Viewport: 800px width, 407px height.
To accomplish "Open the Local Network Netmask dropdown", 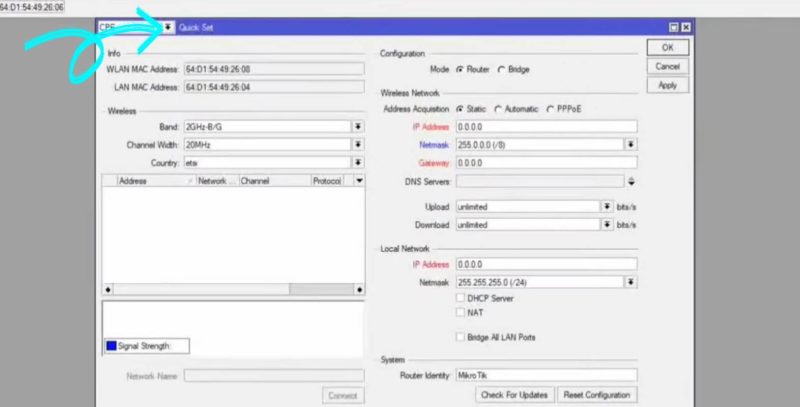I will 630,283.
